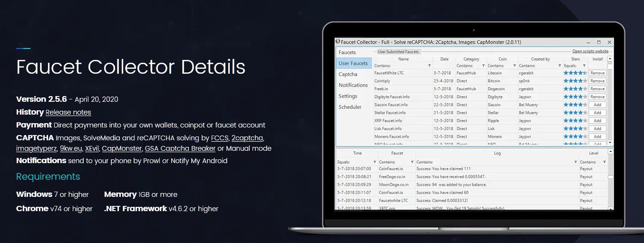Remove the Digibyte Faucet.info entry
Screen dimensions: 644x243
pos(597,97)
